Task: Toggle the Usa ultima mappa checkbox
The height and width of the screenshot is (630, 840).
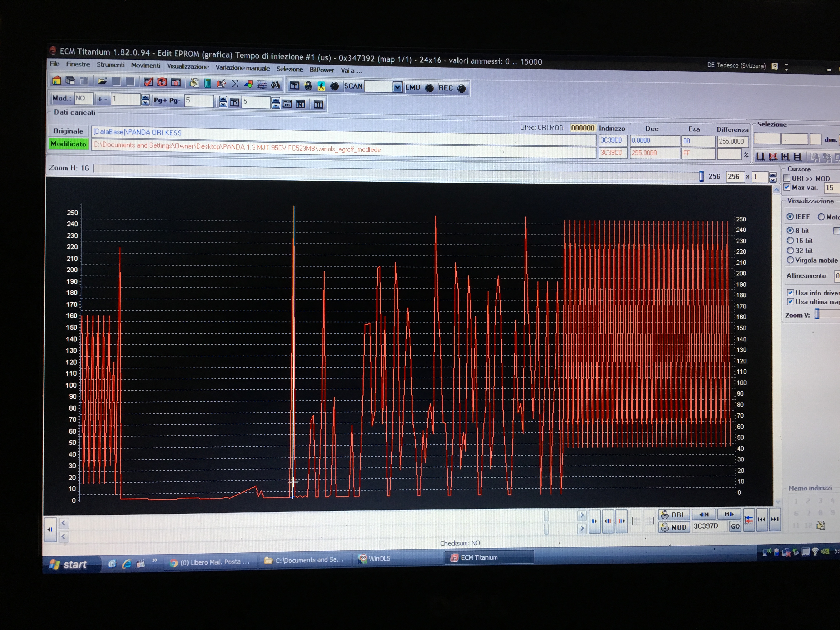Action: (x=790, y=301)
